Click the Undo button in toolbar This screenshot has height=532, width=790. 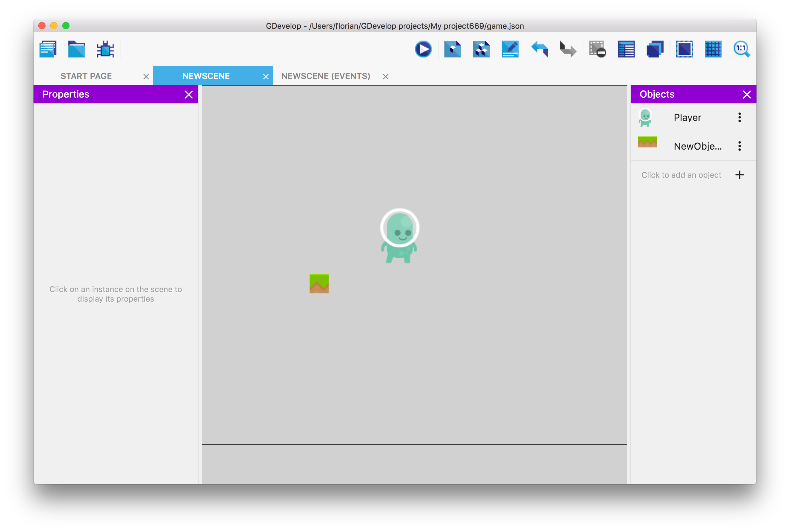click(540, 50)
